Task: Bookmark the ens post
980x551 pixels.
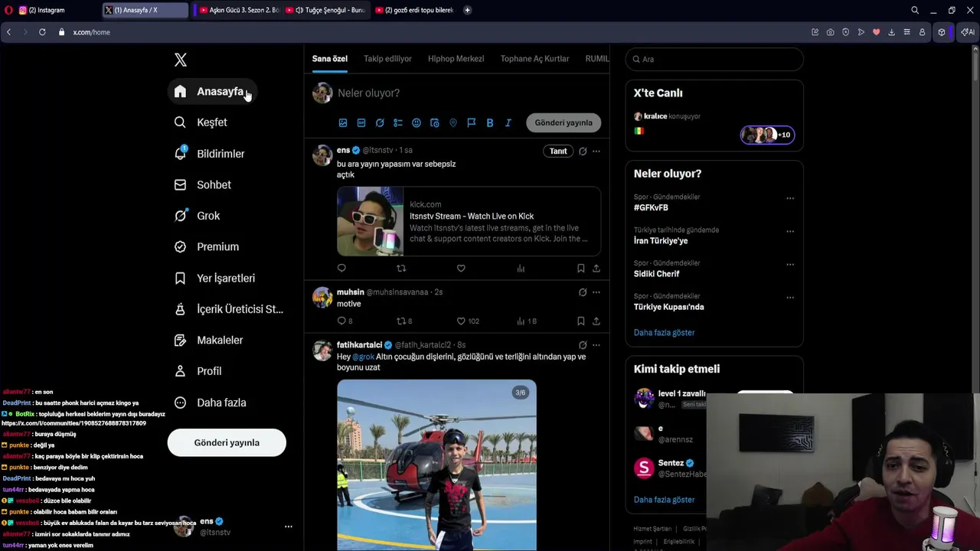Action: [580, 268]
